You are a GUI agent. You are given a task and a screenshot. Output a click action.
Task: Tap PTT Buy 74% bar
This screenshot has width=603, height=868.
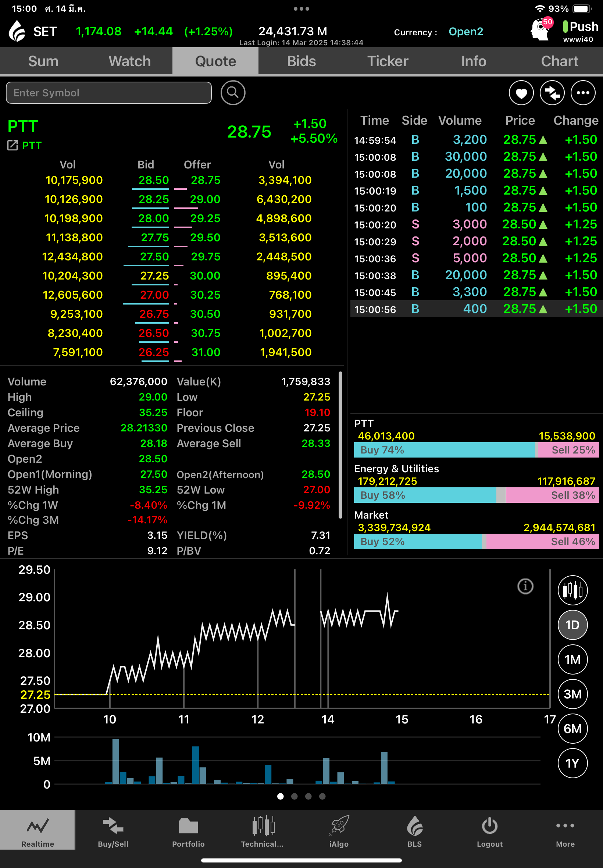[445, 450]
